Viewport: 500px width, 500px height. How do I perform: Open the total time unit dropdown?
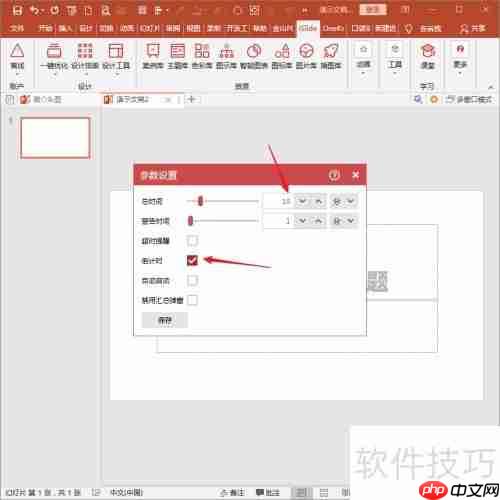click(x=344, y=201)
